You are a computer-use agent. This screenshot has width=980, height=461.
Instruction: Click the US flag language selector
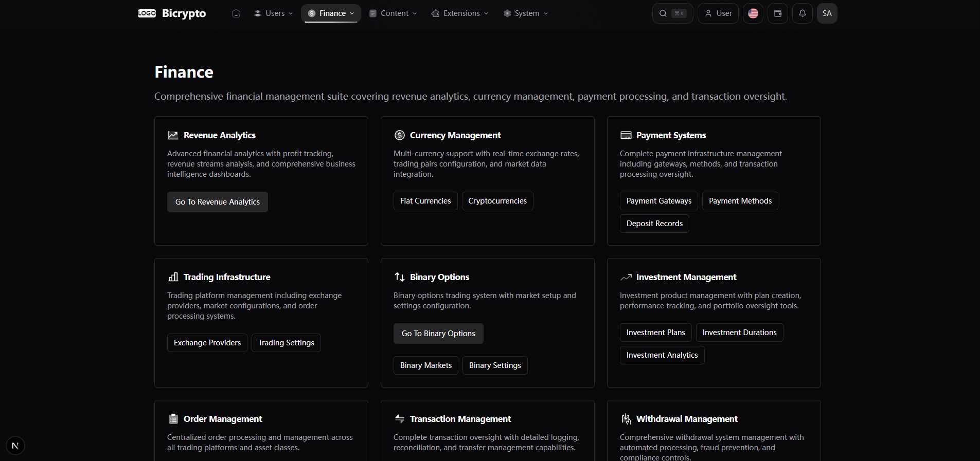[x=753, y=13]
